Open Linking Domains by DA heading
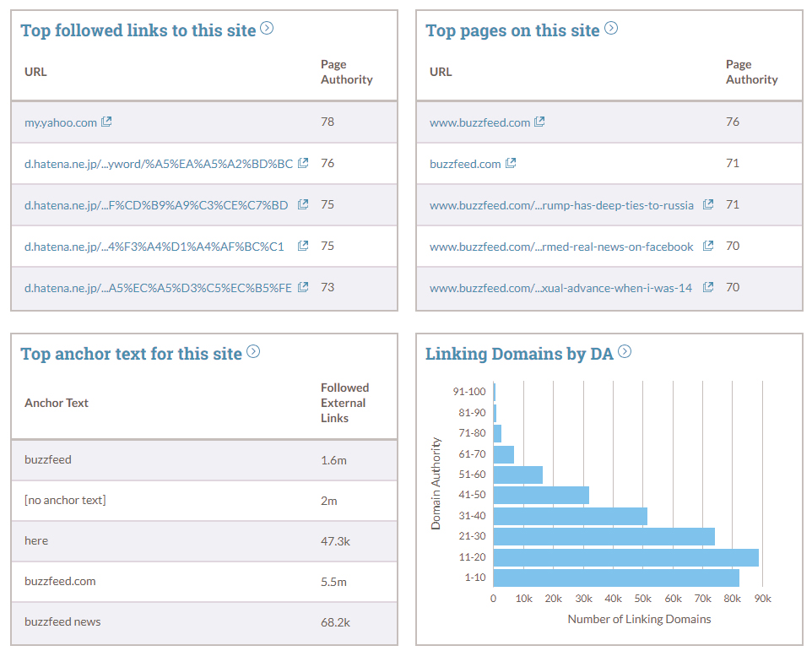Image resolution: width=812 pixels, height=651 pixels. [519, 354]
